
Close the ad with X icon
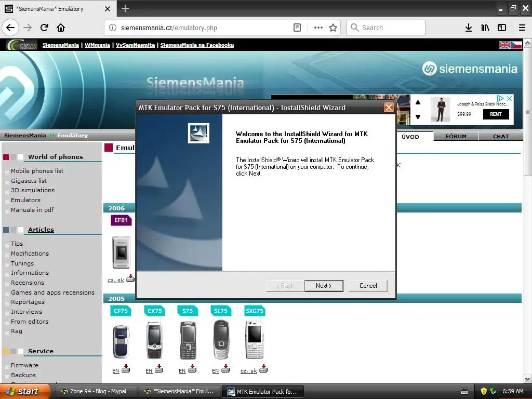pyautogui.click(x=509, y=98)
